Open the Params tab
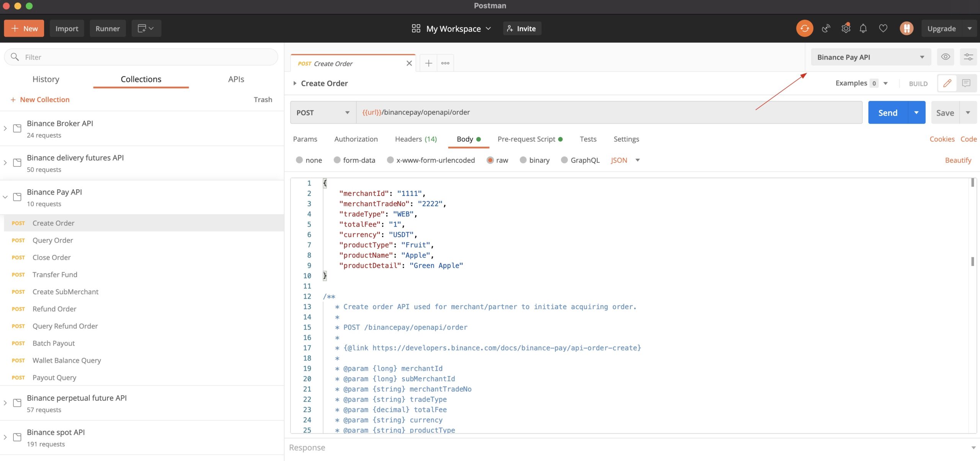This screenshot has width=980, height=461. [305, 139]
